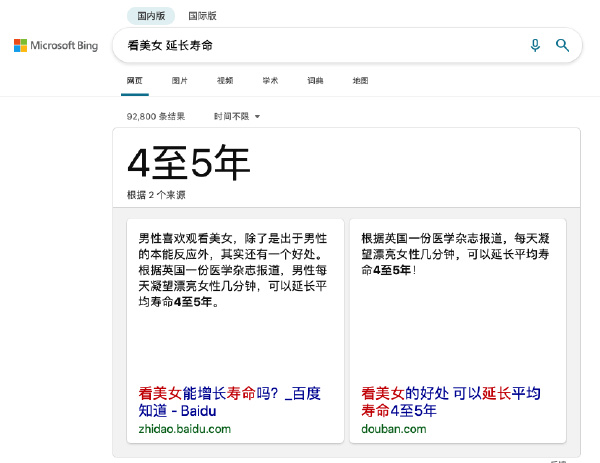Screen dimensions: 600x463
Task: Expand the 时间不限 time filter dropdown
Action: coord(237,116)
